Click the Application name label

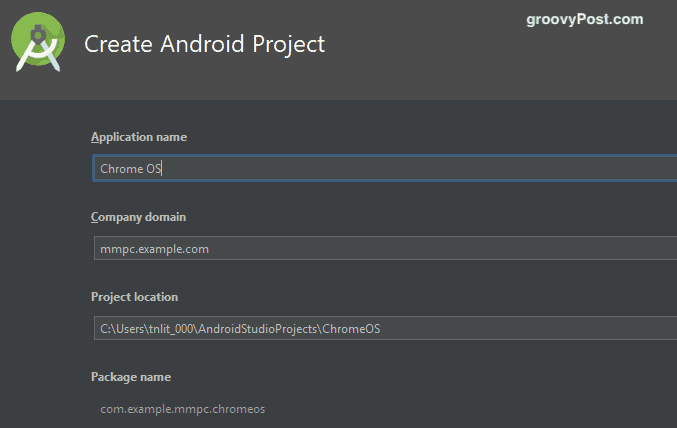[139, 137]
